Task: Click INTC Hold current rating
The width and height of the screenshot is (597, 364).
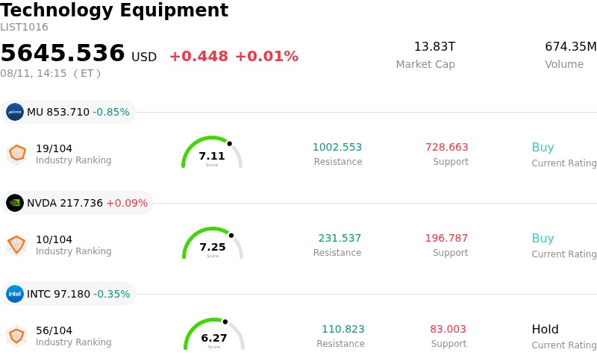Action: click(546, 330)
